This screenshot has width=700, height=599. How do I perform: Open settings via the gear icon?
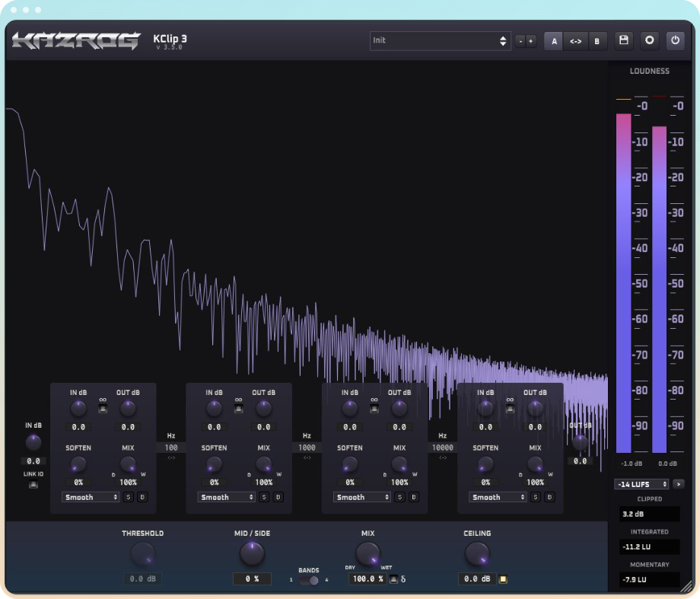pos(650,41)
